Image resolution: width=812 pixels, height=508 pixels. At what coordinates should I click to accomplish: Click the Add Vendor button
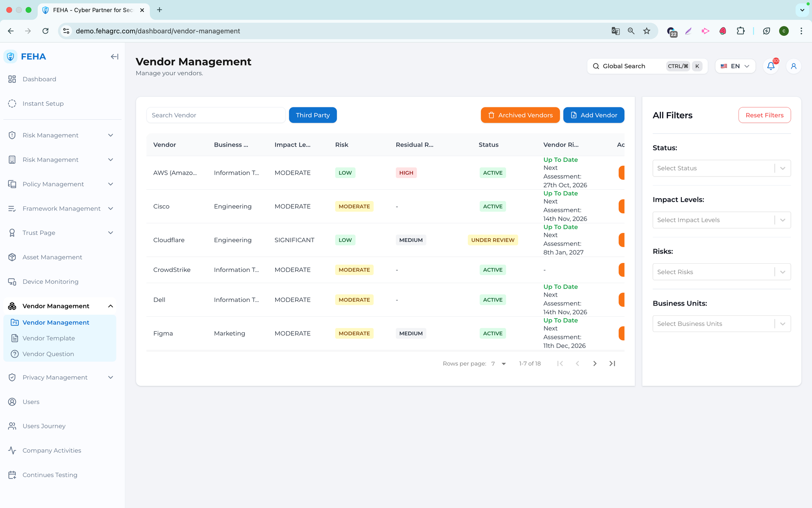click(x=594, y=115)
